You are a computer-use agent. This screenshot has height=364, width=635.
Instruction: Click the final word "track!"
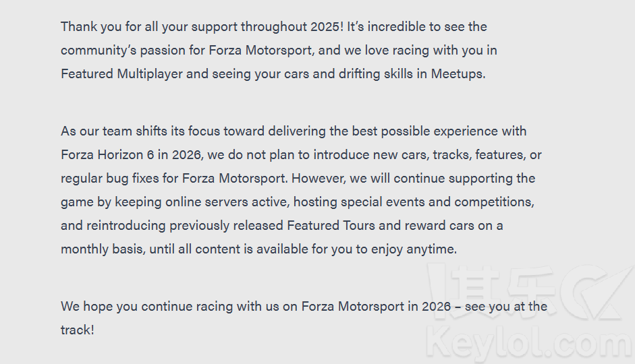pos(77,330)
